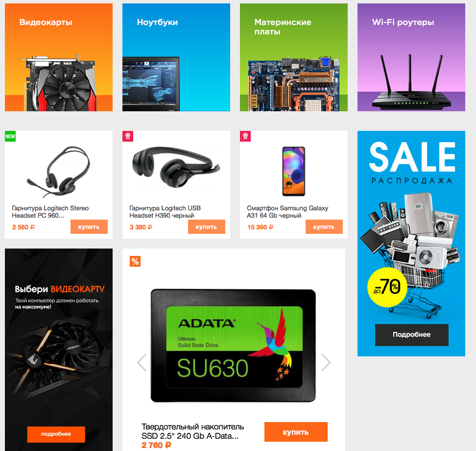Buy the A-Data SSD 240 Gb drive
The image size is (476, 451).
point(296,432)
